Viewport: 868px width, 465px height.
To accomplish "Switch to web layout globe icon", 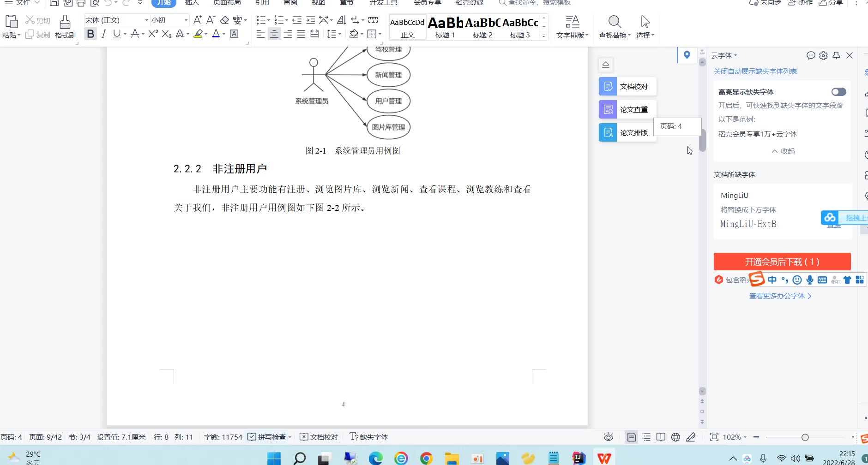I will coord(675,437).
